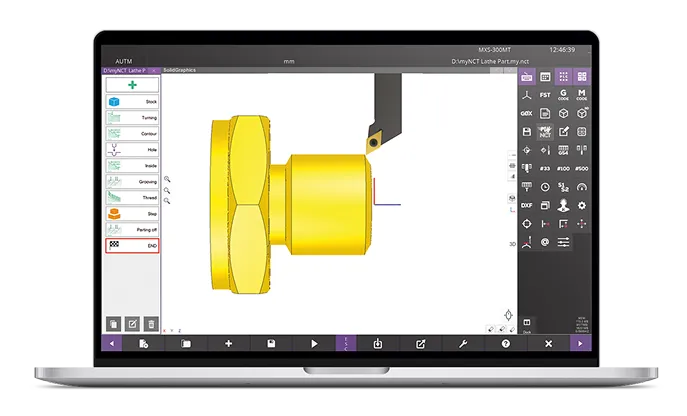Screen dimensions: 687x416
Task: Click the #500 variables icon
Action: click(x=582, y=168)
